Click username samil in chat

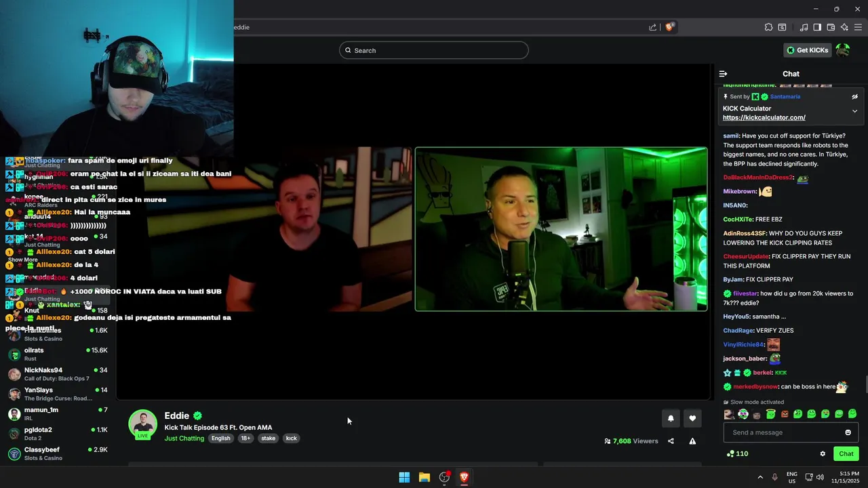(x=730, y=136)
